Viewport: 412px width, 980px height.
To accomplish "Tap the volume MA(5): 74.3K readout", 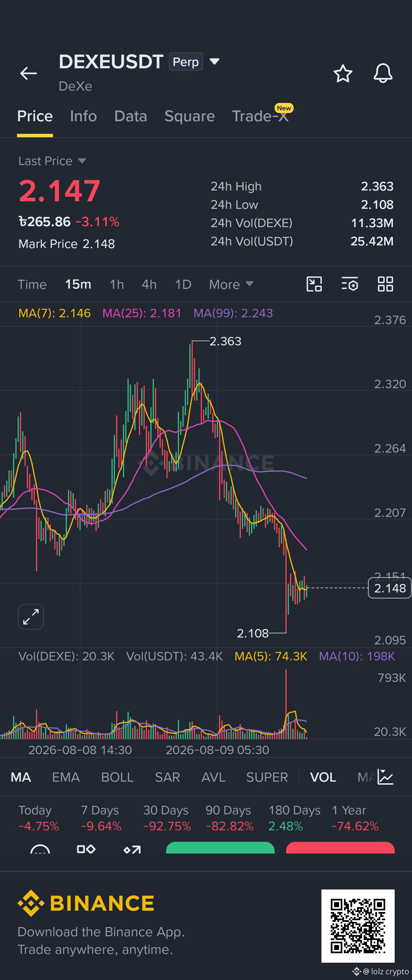I will pyautogui.click(x=271, y=656).
